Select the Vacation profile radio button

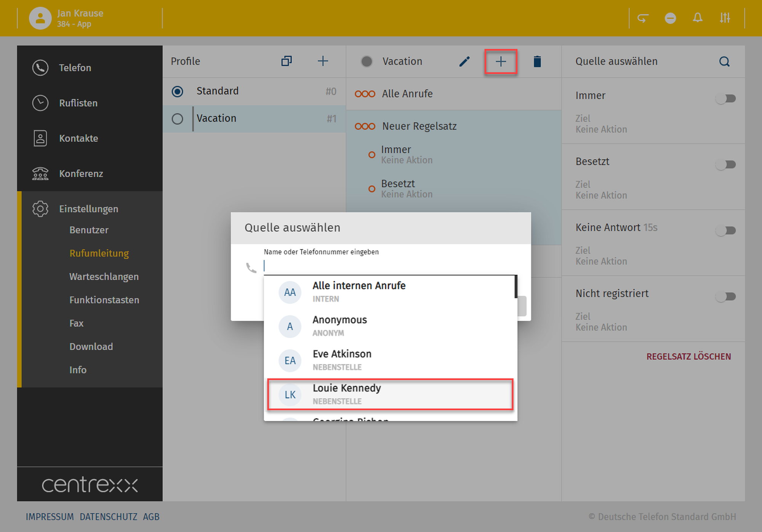point(177,119)
